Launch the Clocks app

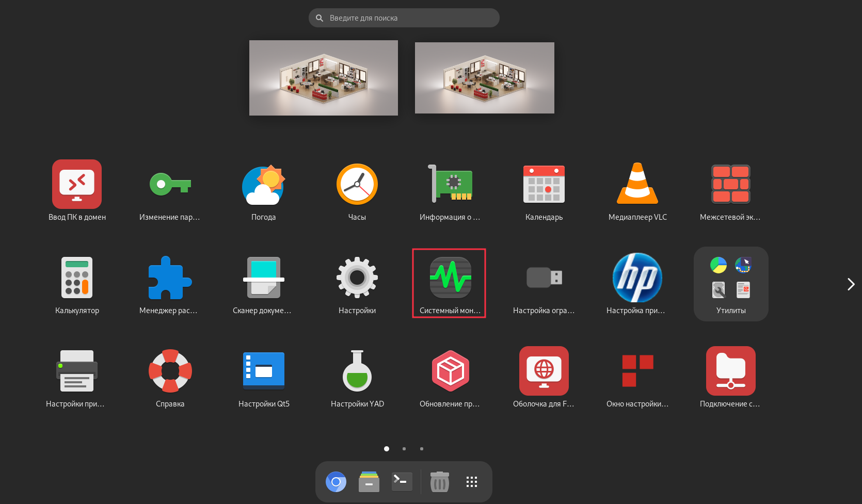click(x=357, y=185)
